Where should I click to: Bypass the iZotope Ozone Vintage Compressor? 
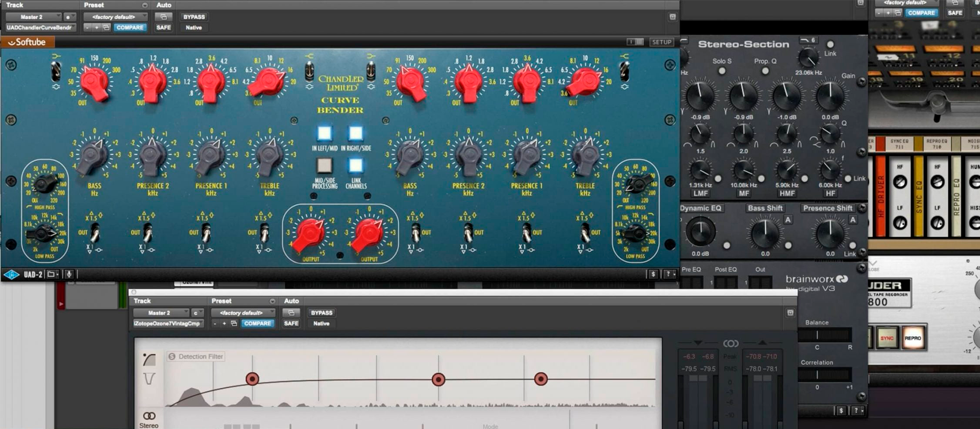point(322,313)
